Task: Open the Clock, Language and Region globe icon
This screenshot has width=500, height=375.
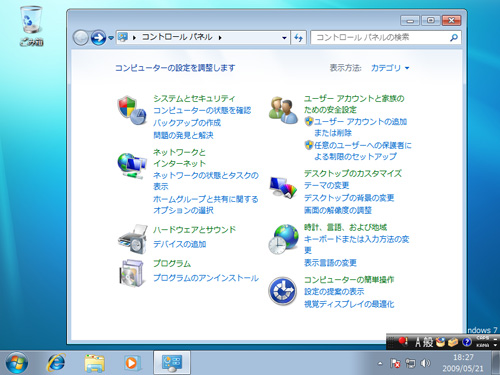Action: click(x=284, y=239)
